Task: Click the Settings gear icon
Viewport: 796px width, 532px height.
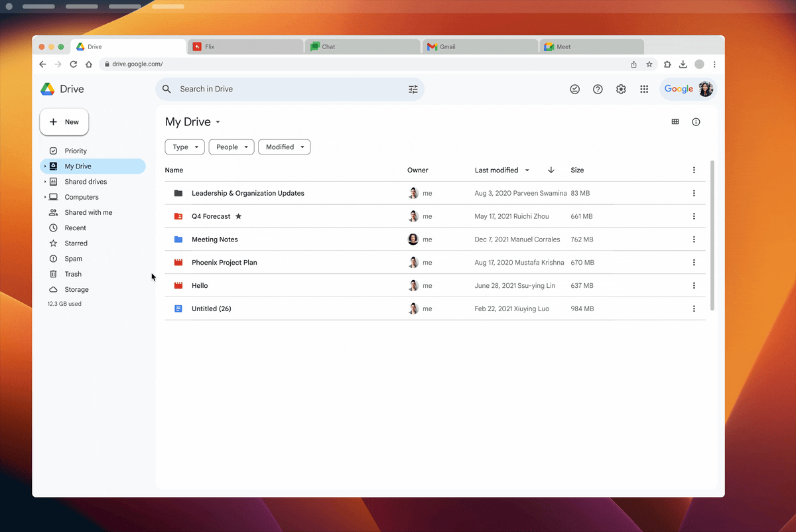Action: 621,90
